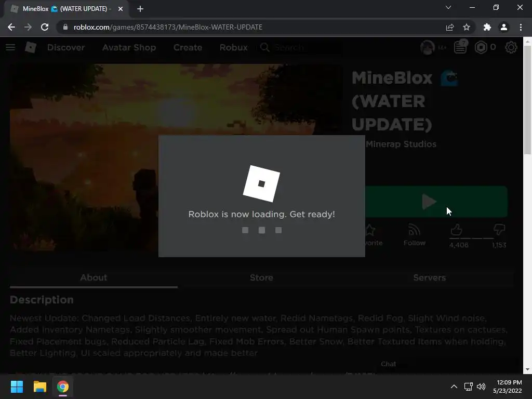Click the Roblox logo home icon

(31, 47)
